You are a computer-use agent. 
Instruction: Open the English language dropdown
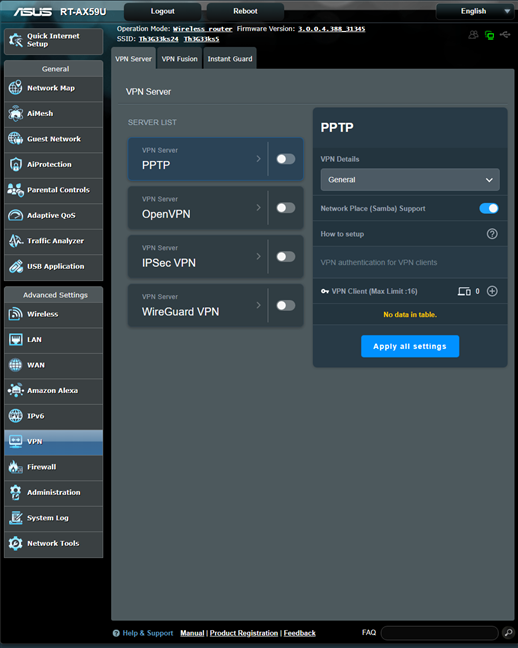(475, 12)
